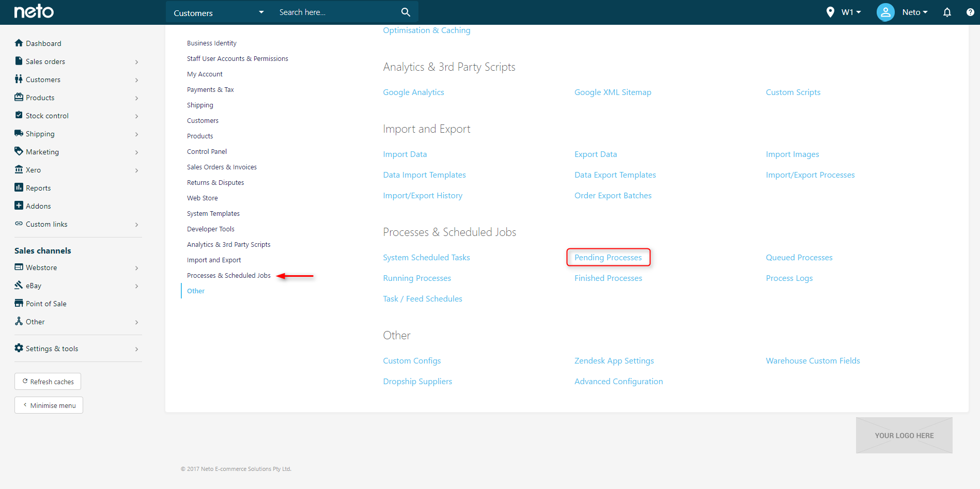Open the W1 warehouse dropdown

[x=851, y=12]
